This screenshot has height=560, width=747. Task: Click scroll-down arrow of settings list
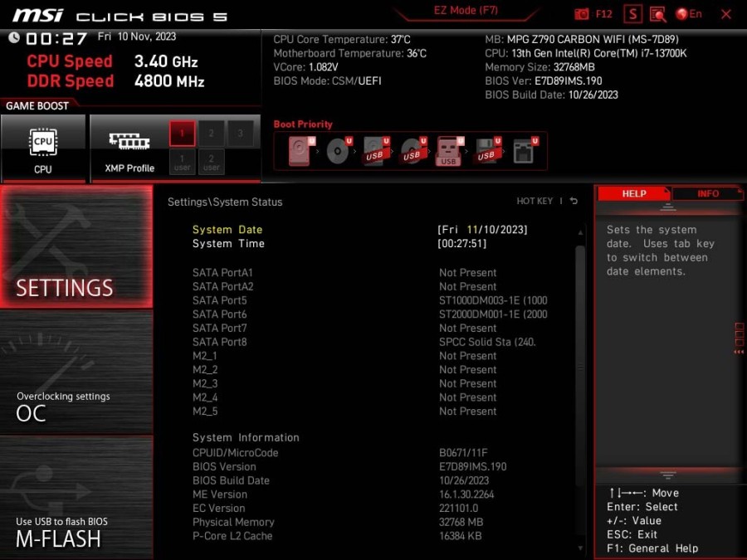[x=580, y=548]
